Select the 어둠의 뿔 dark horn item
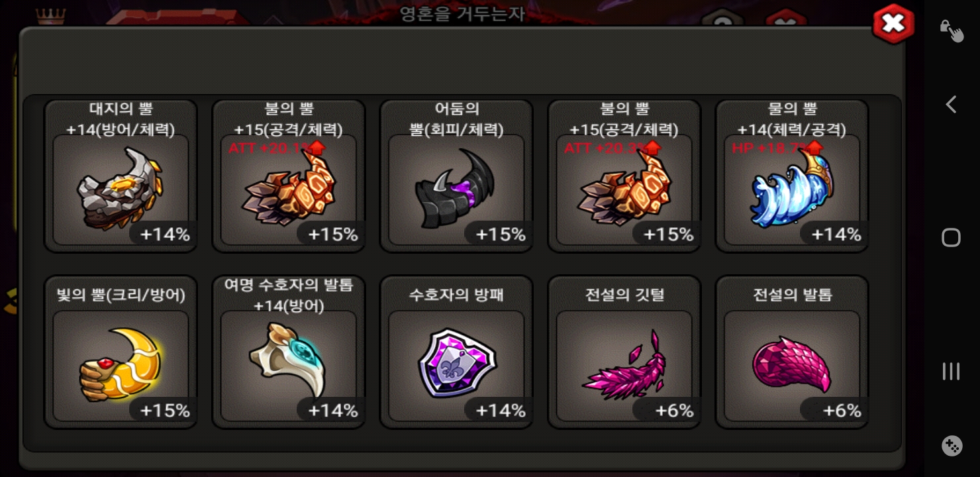This screenshot has height=477, width=980. pos(456,176)
